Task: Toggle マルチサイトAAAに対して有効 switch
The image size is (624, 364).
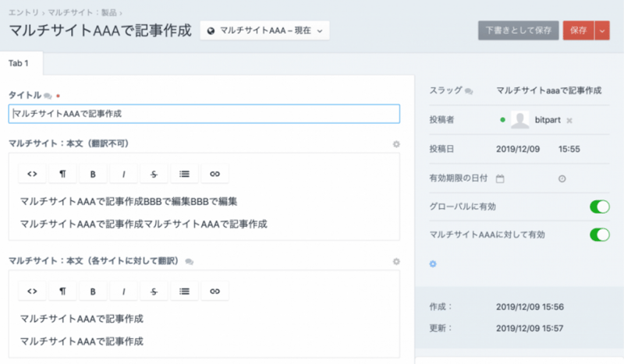Action: [x=599, y=234]
